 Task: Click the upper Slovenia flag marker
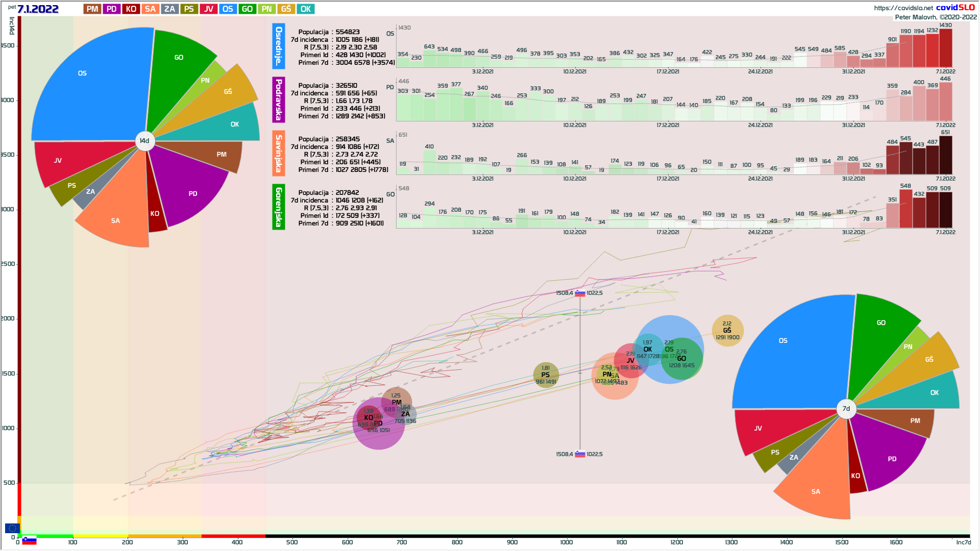[580, 293]
